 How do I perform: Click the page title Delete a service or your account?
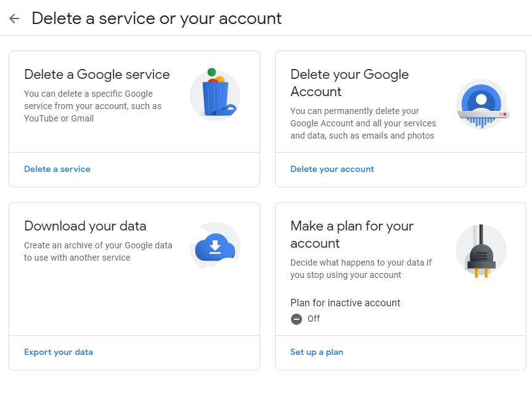[x=157, y=18]
